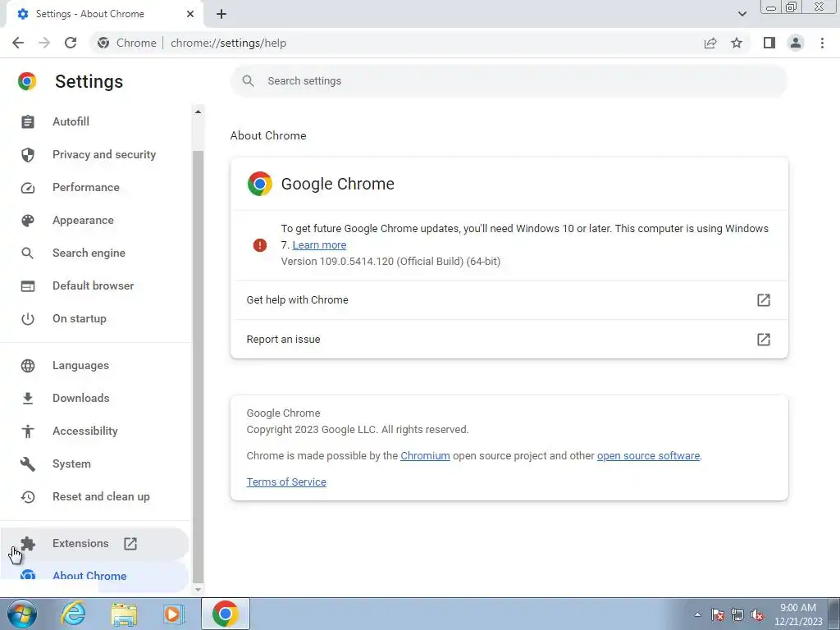Click the Performance gauge icon

pos(28,188)
